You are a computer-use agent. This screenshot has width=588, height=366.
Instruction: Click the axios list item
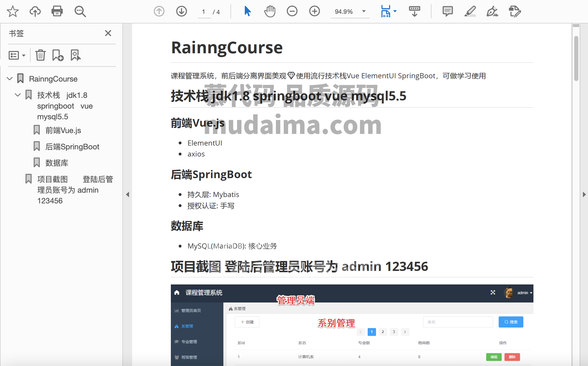196,154
